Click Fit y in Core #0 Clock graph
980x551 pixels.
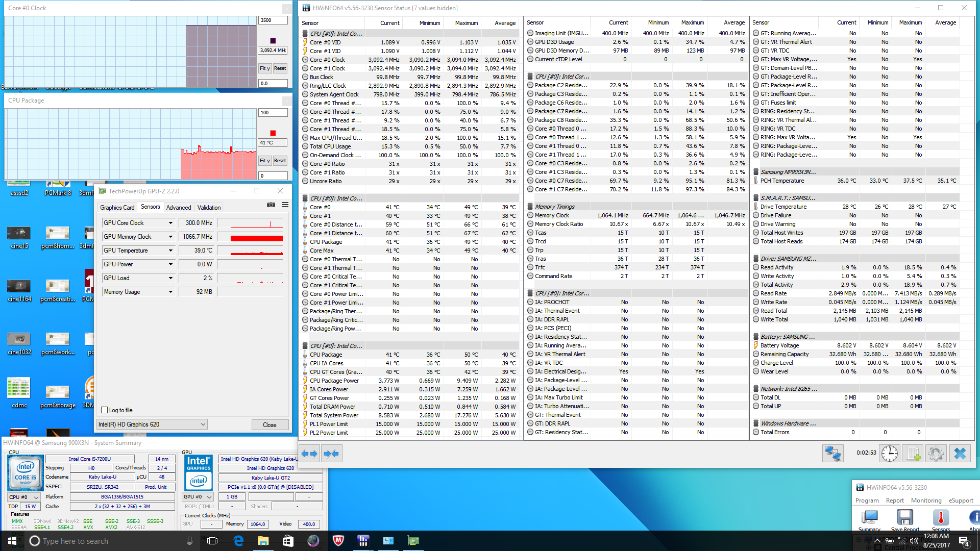[265, 68]
